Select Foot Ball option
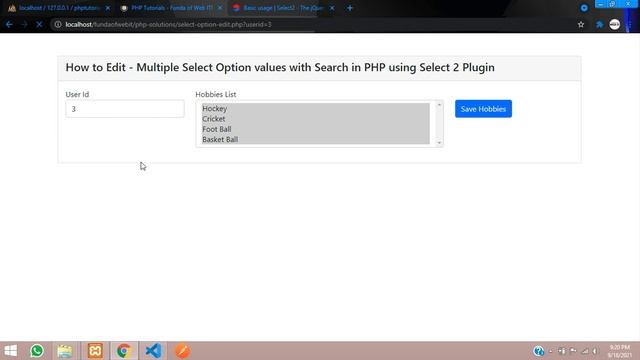The image size is (640, 360). coord(316,129)
